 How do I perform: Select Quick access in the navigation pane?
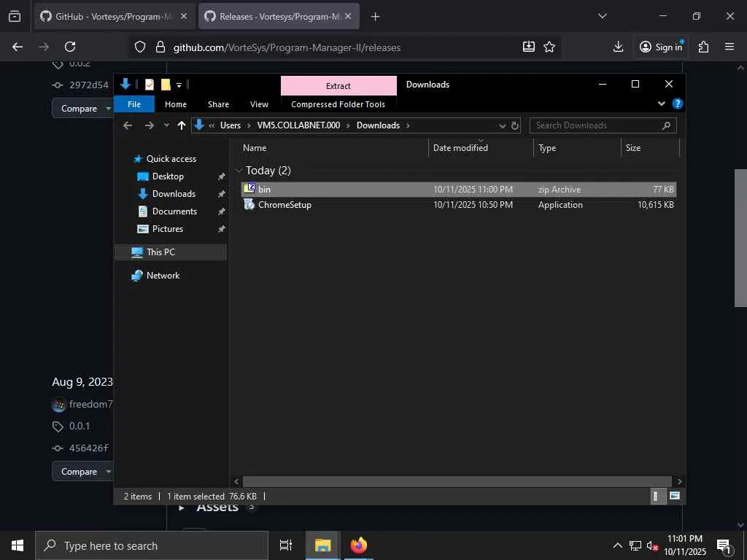171,158
